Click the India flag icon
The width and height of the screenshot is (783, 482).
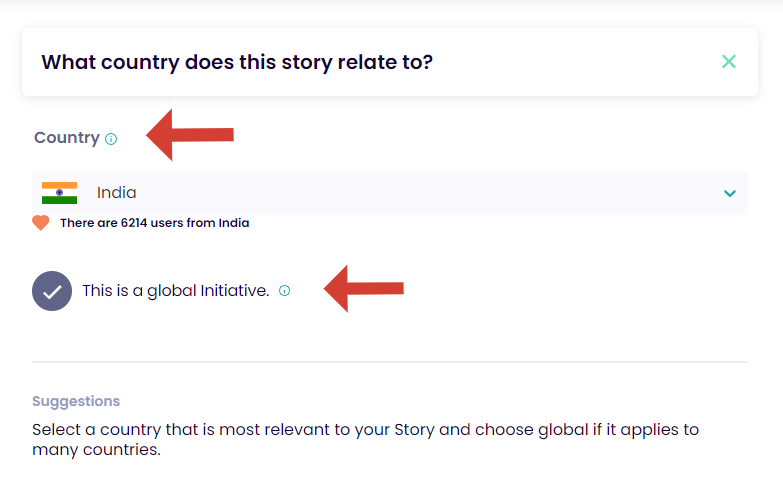click(x=60, y=193)
